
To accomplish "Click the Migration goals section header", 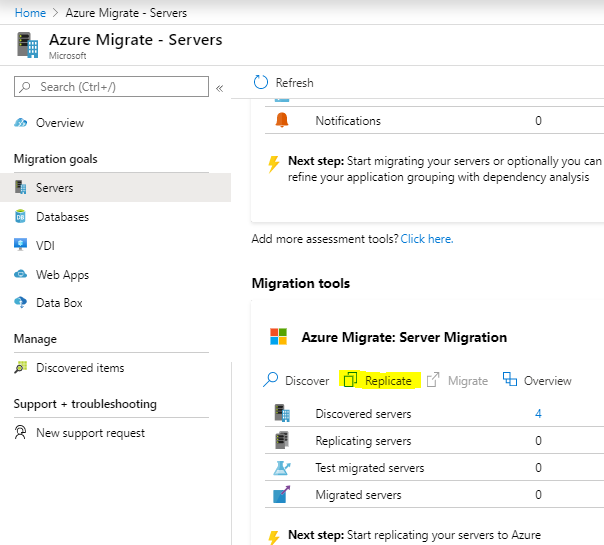I will [55, 159].
